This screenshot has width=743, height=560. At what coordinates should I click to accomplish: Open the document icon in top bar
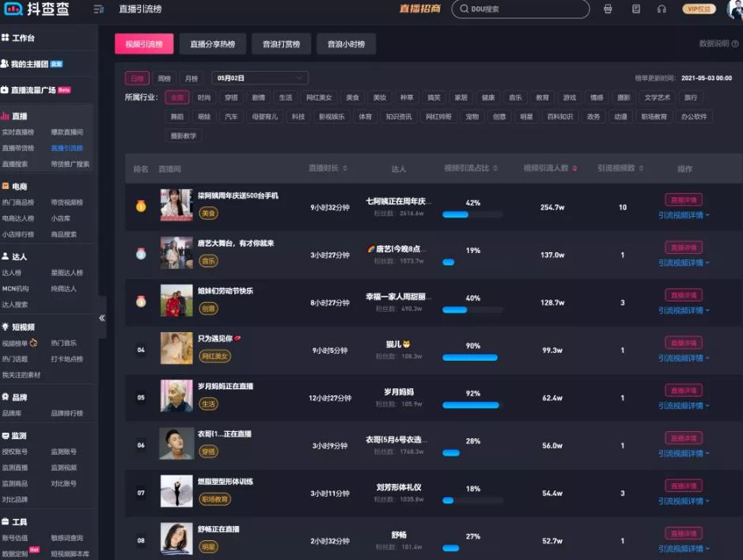[636, 9]
